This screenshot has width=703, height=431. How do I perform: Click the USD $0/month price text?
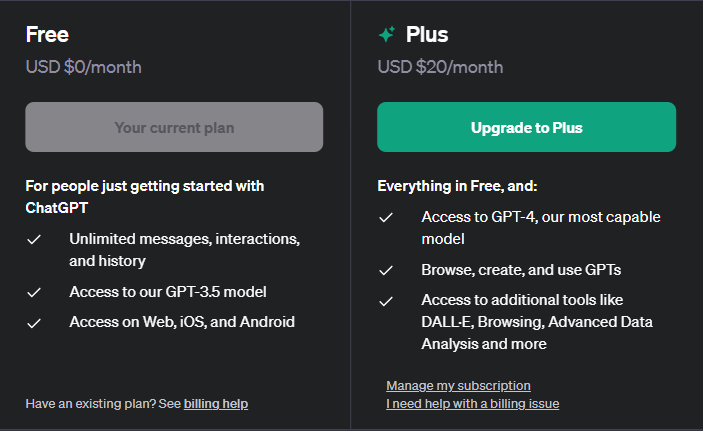coord(83,68)
